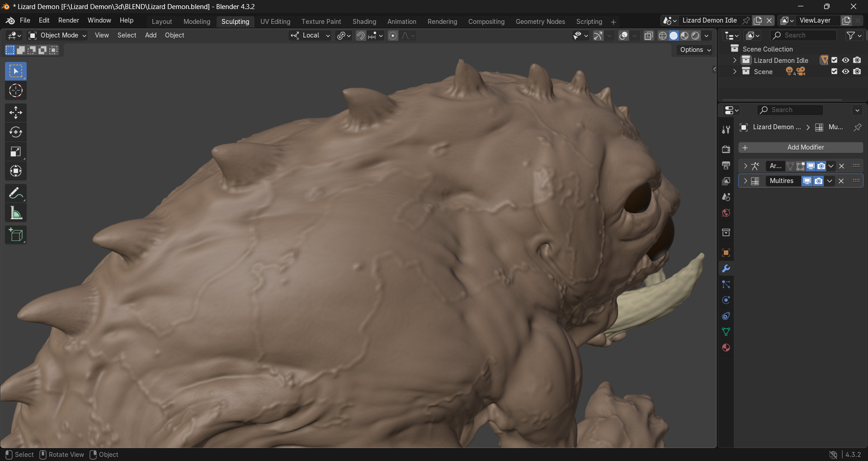The image size is (868, 461).
Task: Open the Object properties tab
Action: point(726,253)
